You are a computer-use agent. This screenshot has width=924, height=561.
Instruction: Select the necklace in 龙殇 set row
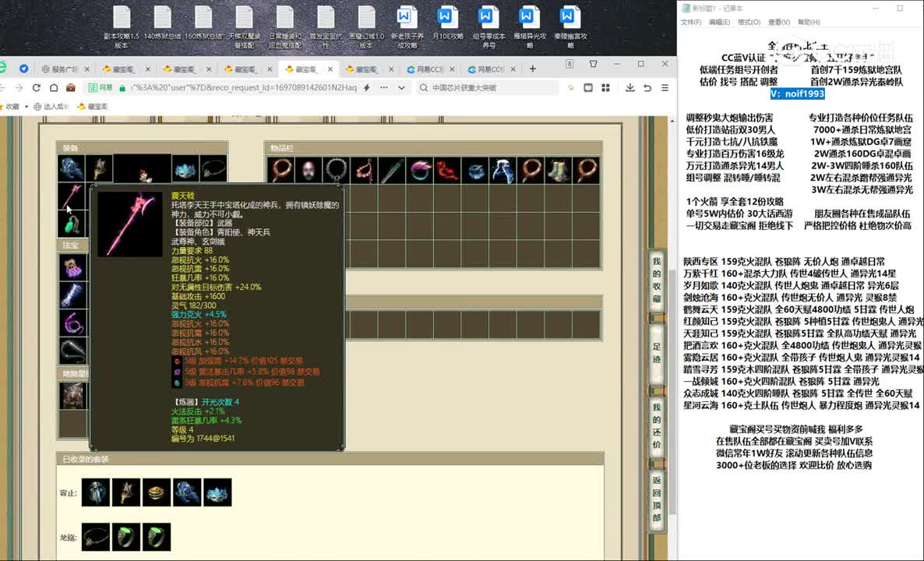[x=96, y=537]
